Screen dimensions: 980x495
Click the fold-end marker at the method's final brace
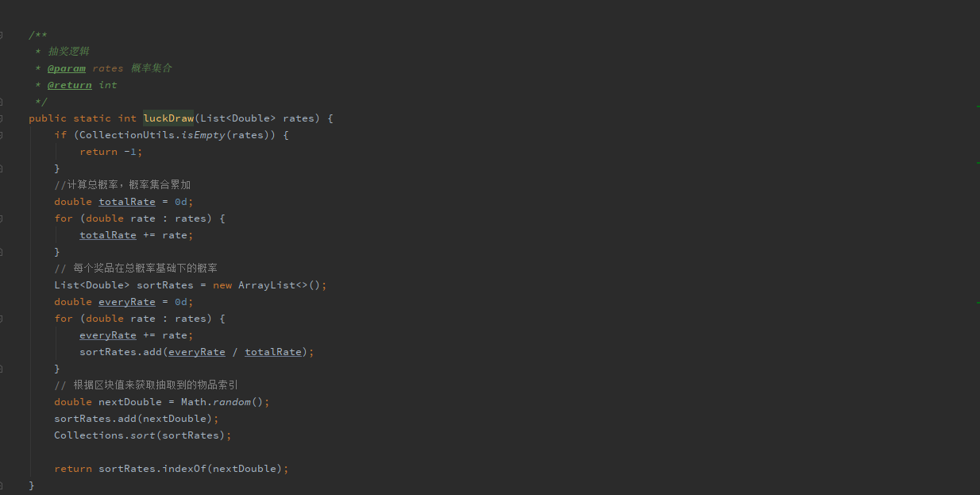[2, 485]
